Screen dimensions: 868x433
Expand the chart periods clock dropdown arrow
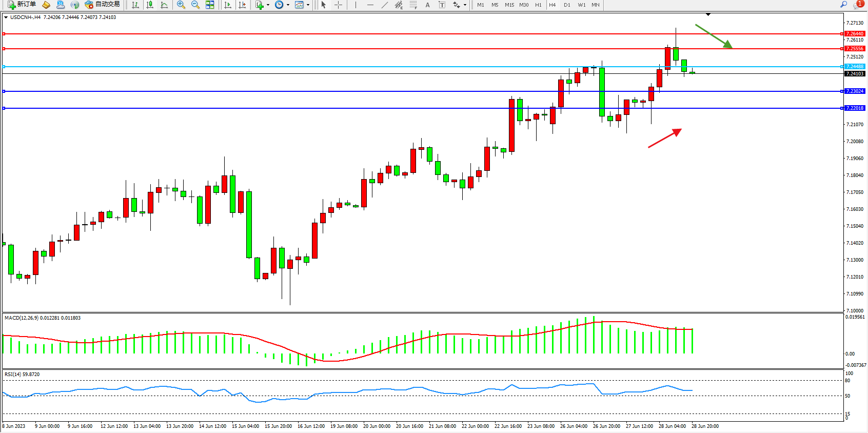(x=288, y=5)
